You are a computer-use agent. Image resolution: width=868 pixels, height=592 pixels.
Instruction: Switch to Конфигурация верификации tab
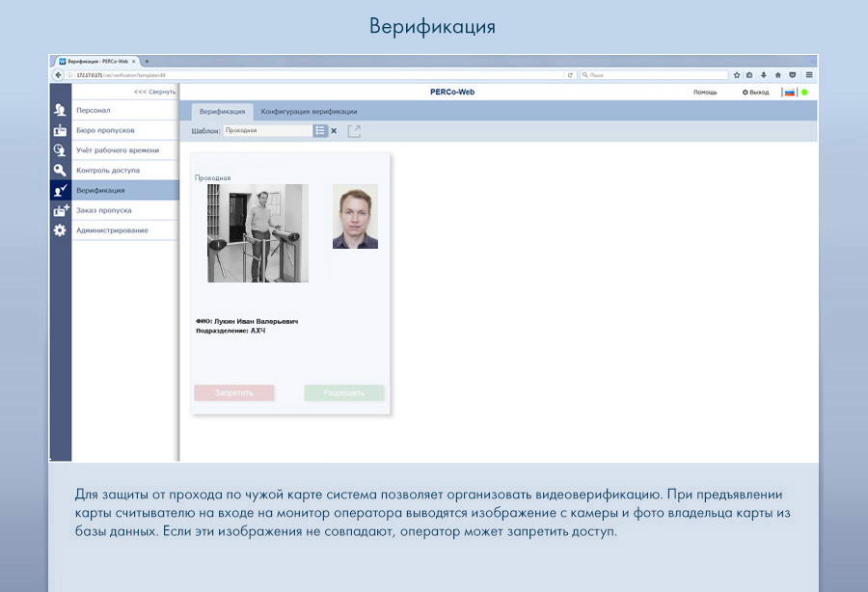[x=309, y=112]
